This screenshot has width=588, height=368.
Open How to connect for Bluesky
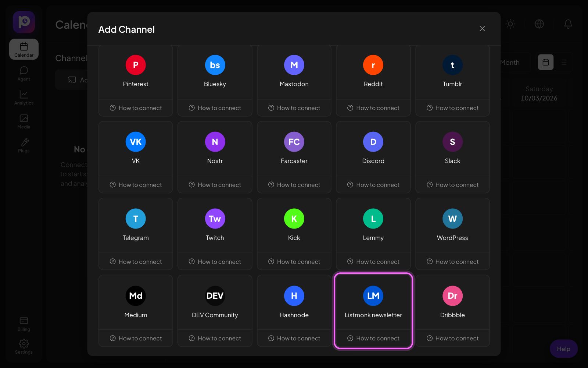tap(215, 108)
